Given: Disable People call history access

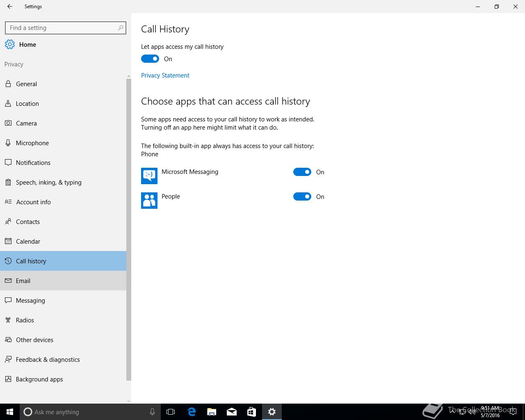Looking at the screenshot, I should click(302, 196).
